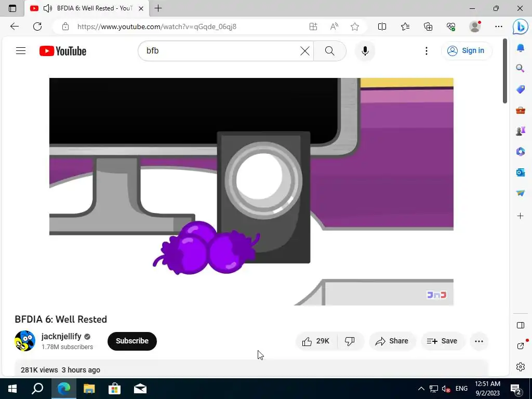
Task: Open Windows taskbar search
Action: pyautogui.click(x=37, y=389)
